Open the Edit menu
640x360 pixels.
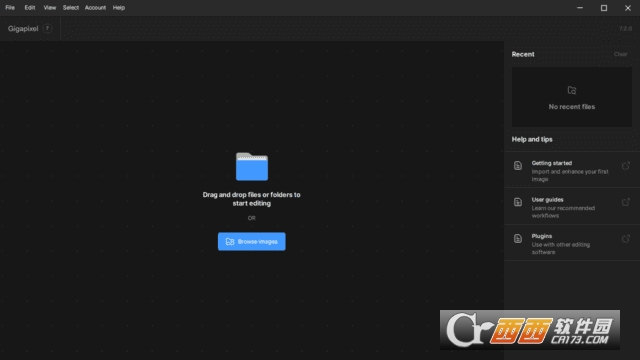coord(30,8)
